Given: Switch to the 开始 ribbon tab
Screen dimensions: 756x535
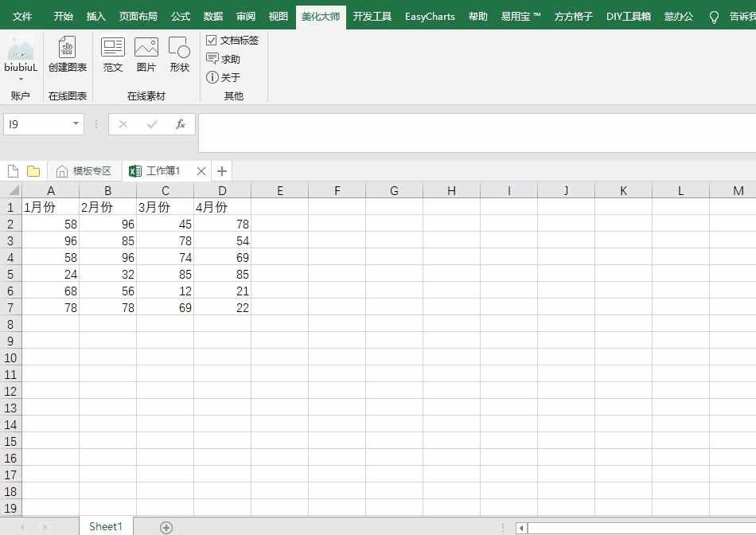Looking at the screenshot, I should (63, 16).
